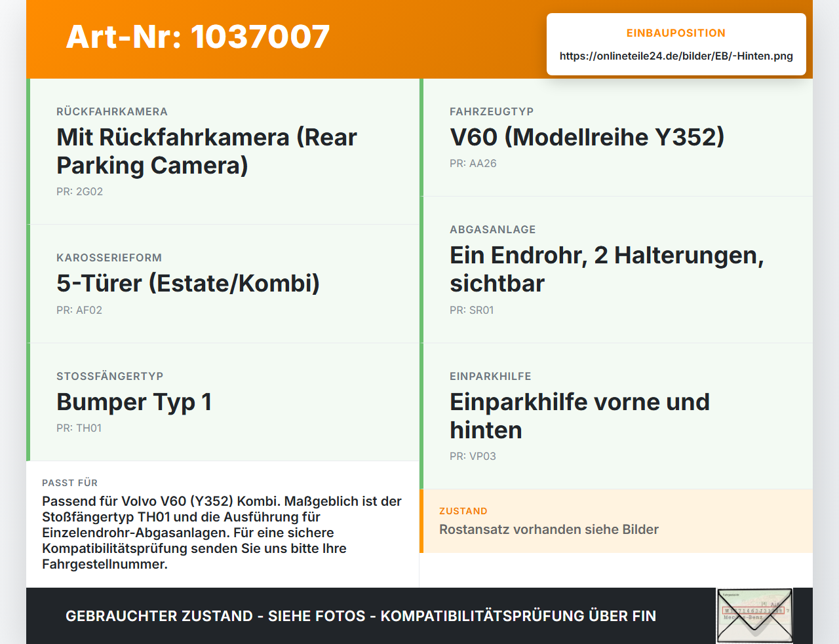Select 'Einparkhilfe vorne und hinten' value
839x644 pixels.
[x=579, y=416]
